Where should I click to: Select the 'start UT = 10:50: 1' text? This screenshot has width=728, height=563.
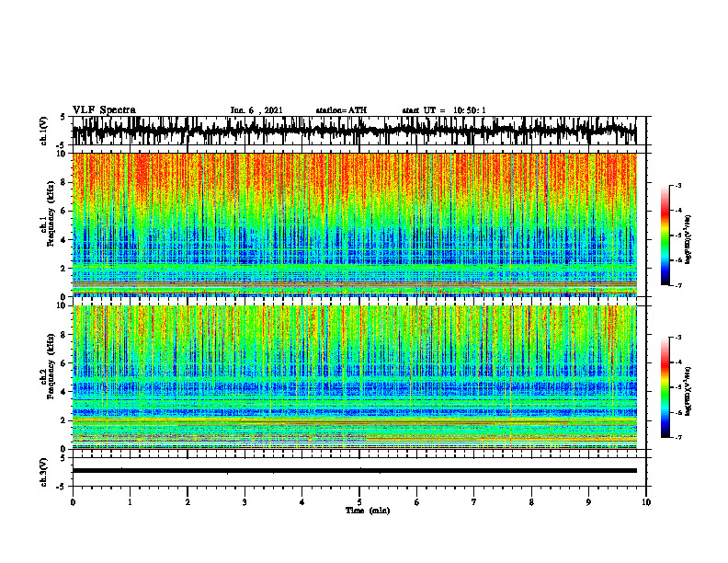click(x=444, y=110)
